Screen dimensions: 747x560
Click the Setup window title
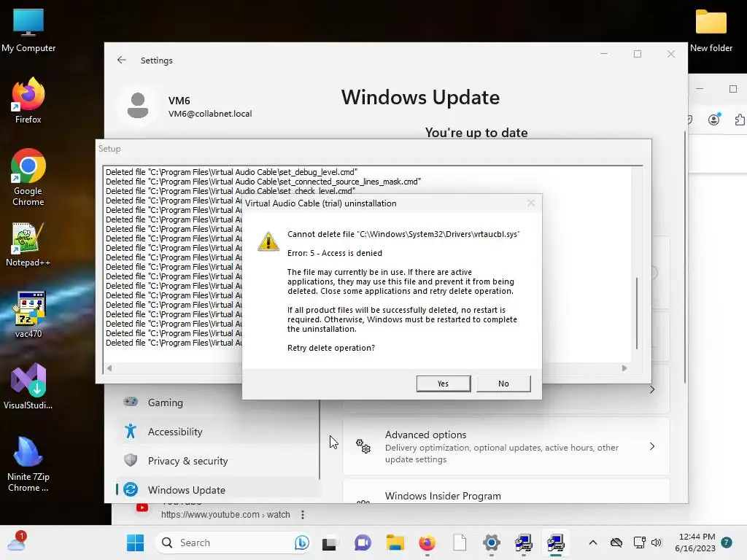pyautogui.click(x=109, y=149)
